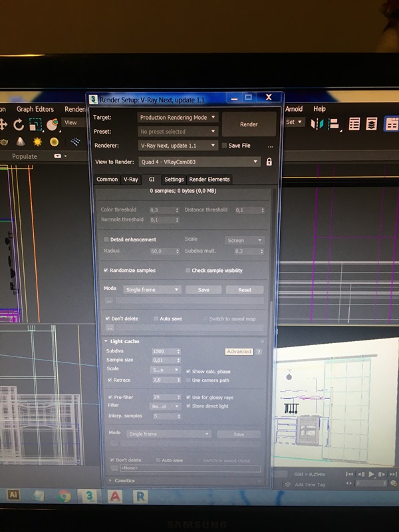Toggle irradiance map Don't delete checkbox
This screenshot has height=532, width=399.
108,319
